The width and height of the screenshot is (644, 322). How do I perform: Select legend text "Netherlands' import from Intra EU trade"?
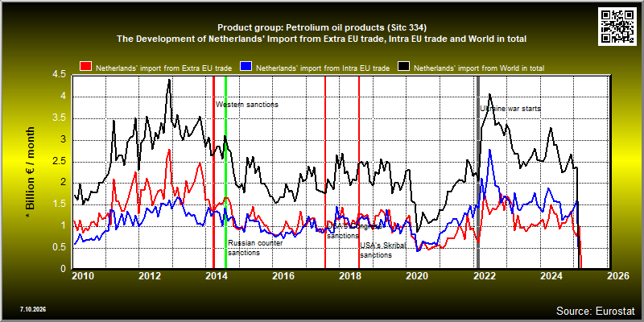(x=323, y=68)
